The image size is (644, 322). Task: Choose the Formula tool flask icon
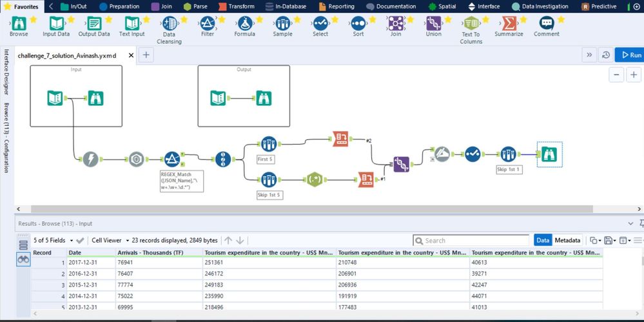click(245, 23)
